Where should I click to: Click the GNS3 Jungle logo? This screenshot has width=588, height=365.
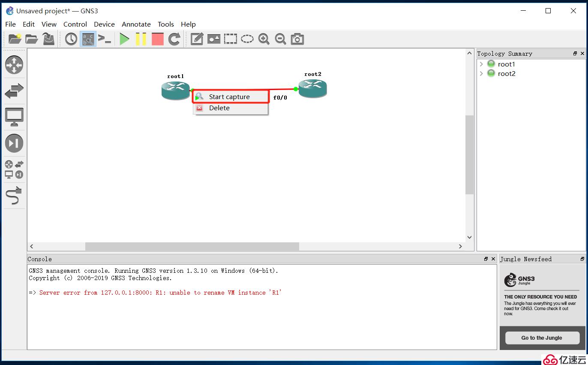click(x=519, y=280)
